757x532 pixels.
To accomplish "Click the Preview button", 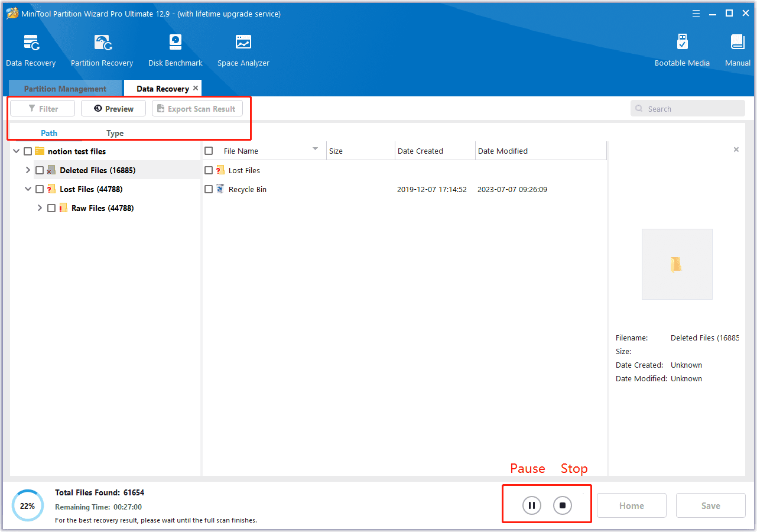I will [x=113, y=109].
